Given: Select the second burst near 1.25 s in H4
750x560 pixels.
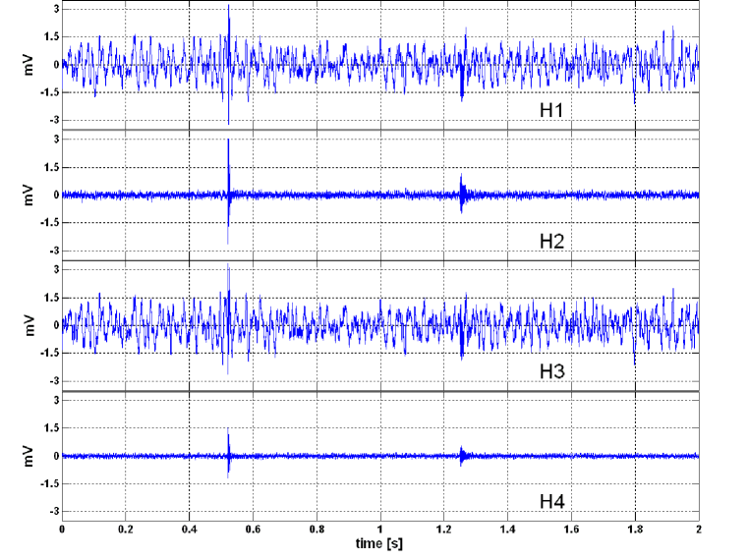Looking at the screenshot, I should pos(462,456).
